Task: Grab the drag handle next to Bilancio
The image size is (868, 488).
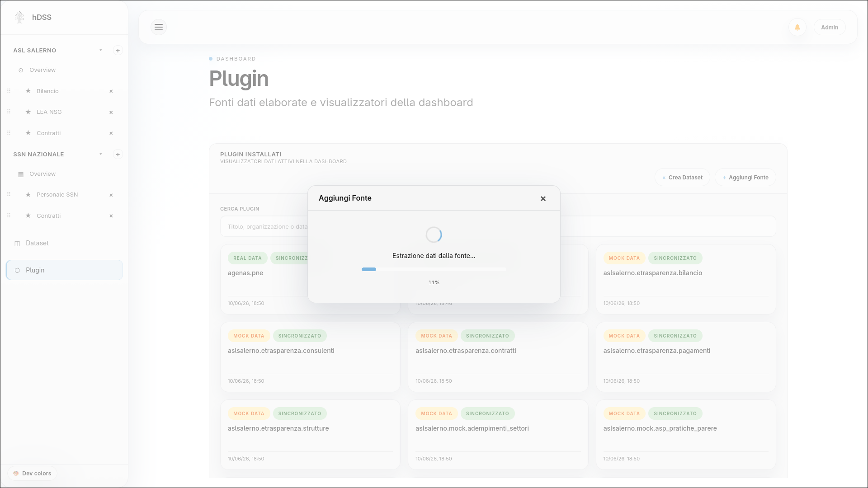Action: 9,91
